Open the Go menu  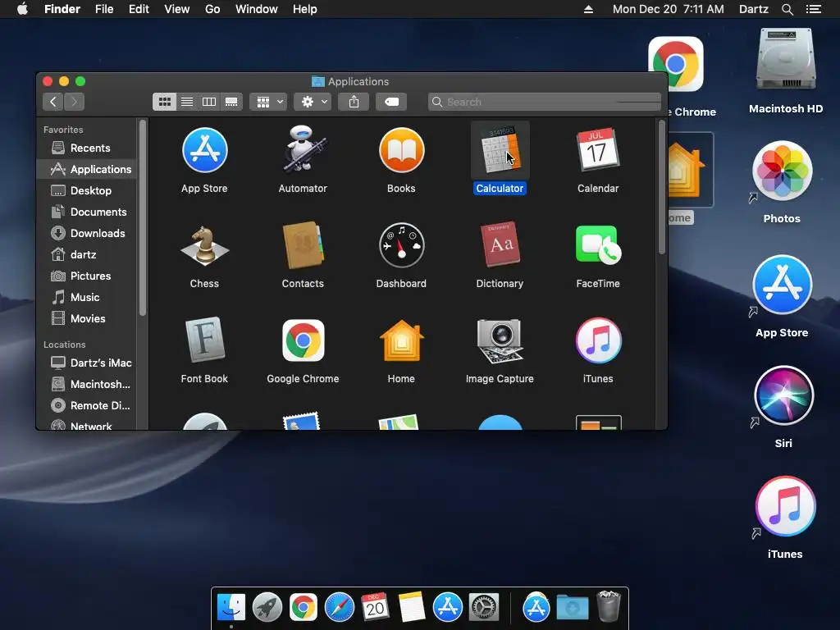(212, 9)
